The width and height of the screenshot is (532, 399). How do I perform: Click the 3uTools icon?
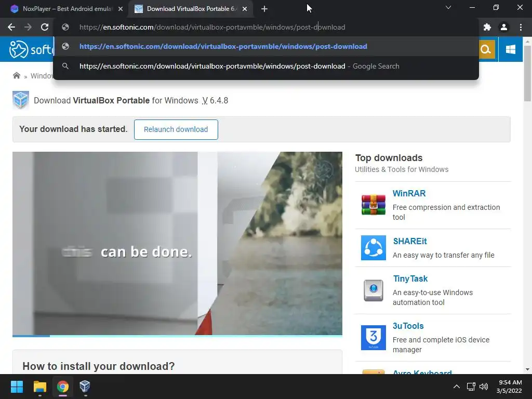(x=373, y=338)
